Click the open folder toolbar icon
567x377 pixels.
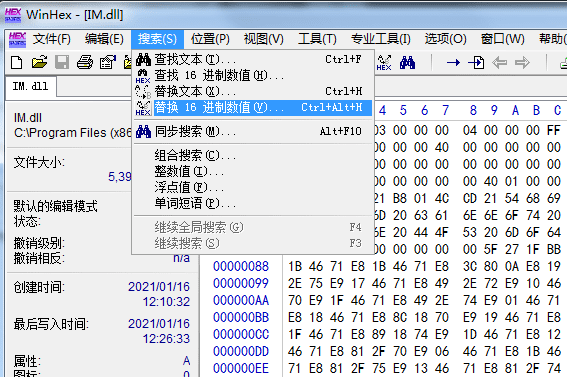pos(39,63)
